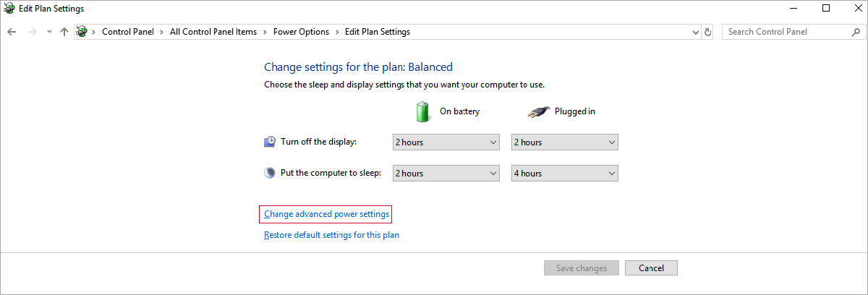Open On battery display timeout dropdown
This screenshot has width=868, height=295.
tap(446, 142)
